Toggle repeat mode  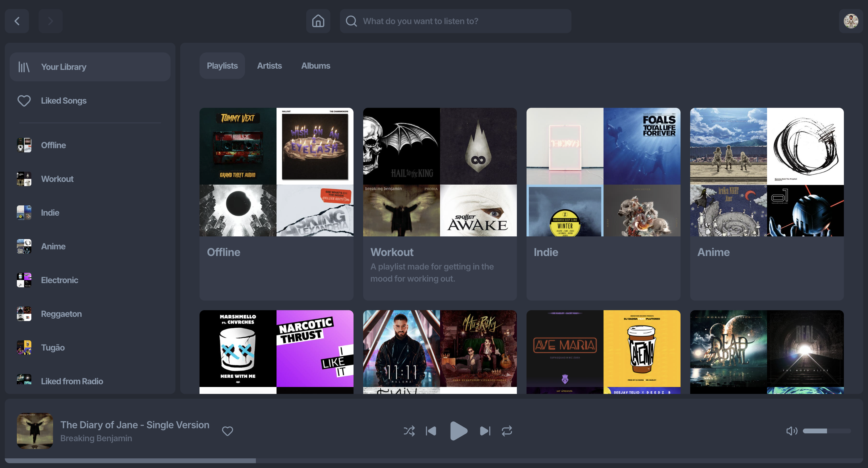[507, 431]
